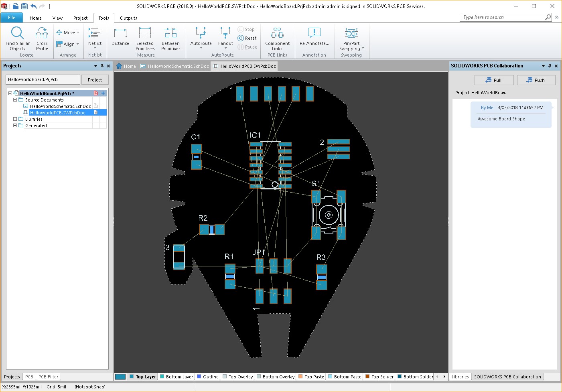Activate Cross Probe tool
Image resolution: width=562 pixels, height=392 pixels.
pyautogui.click(x=42, y=39)
